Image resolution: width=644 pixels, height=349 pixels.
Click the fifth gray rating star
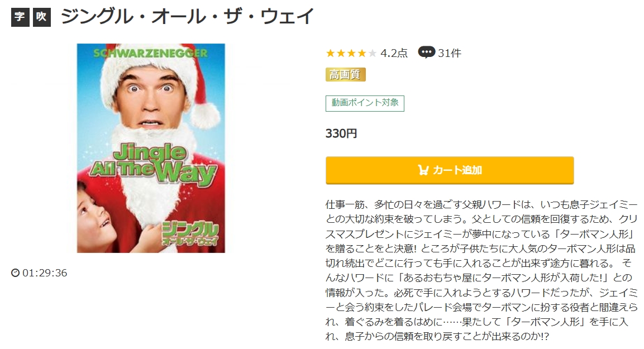[372, 53]
